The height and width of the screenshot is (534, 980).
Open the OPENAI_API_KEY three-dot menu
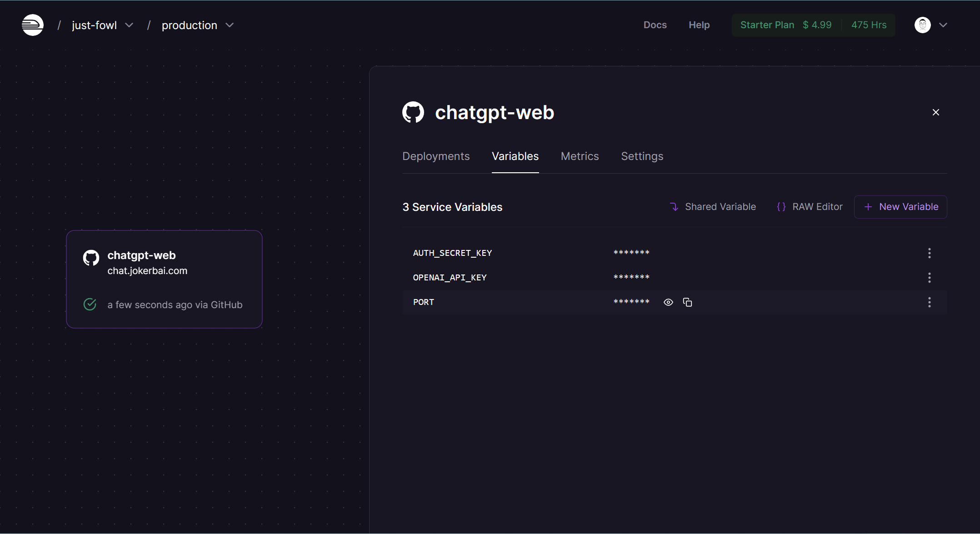tap(930, 278)
